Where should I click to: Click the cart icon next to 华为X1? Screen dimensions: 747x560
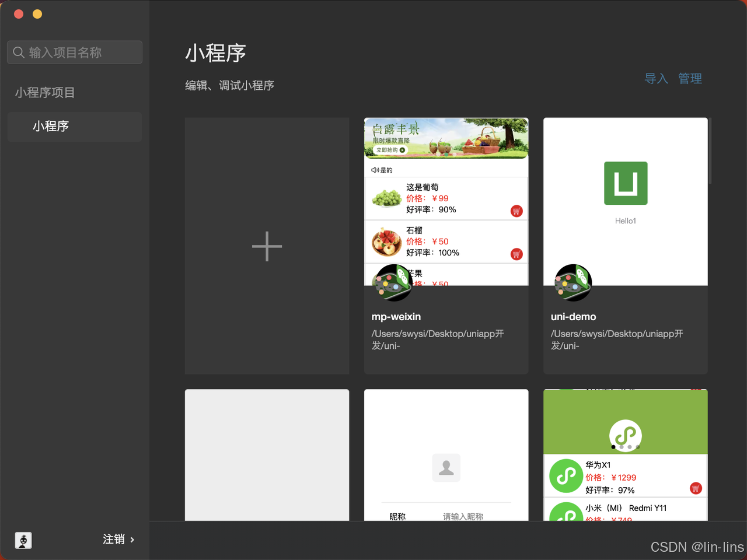coord(696,488)
